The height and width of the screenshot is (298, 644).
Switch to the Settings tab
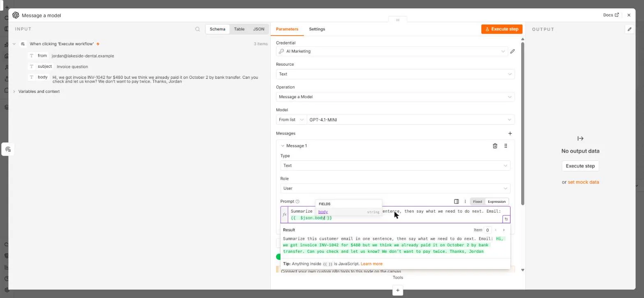point(317,29)
